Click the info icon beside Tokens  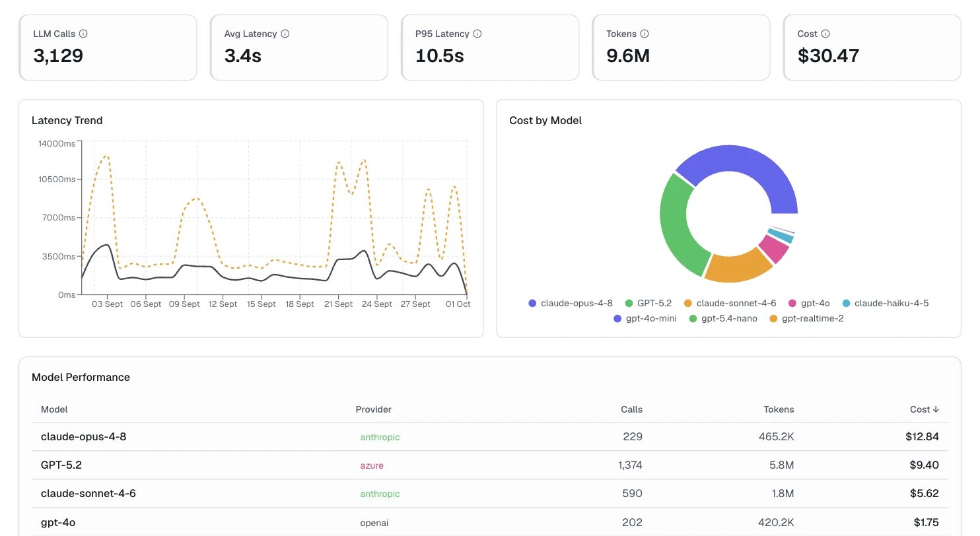point(645,34)
